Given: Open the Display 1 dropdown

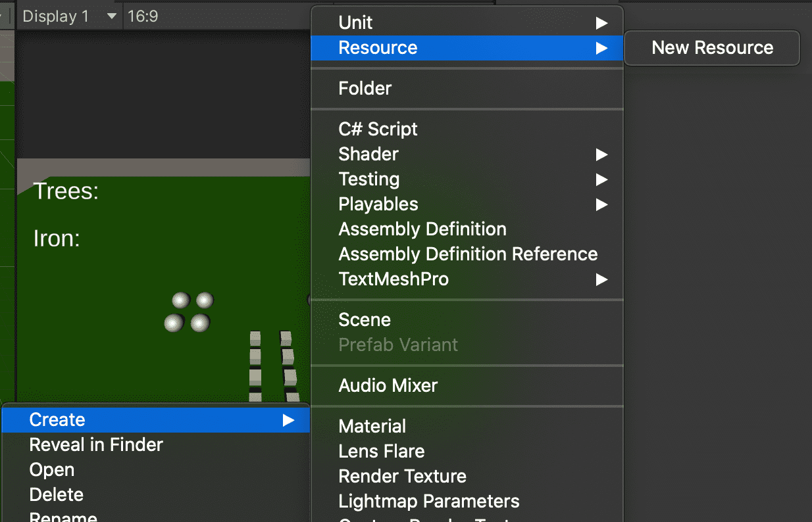Looking at the screenshot, I should click(69, 16).
